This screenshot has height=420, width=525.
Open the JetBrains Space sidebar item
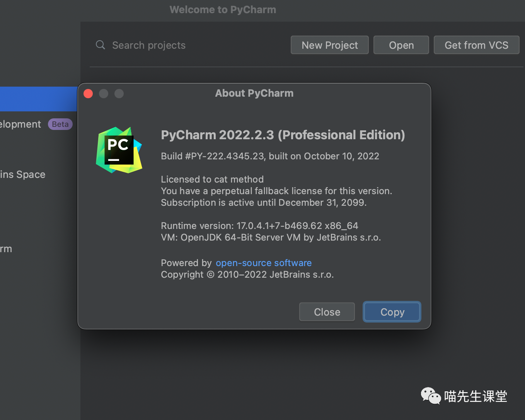pos(23,174)
